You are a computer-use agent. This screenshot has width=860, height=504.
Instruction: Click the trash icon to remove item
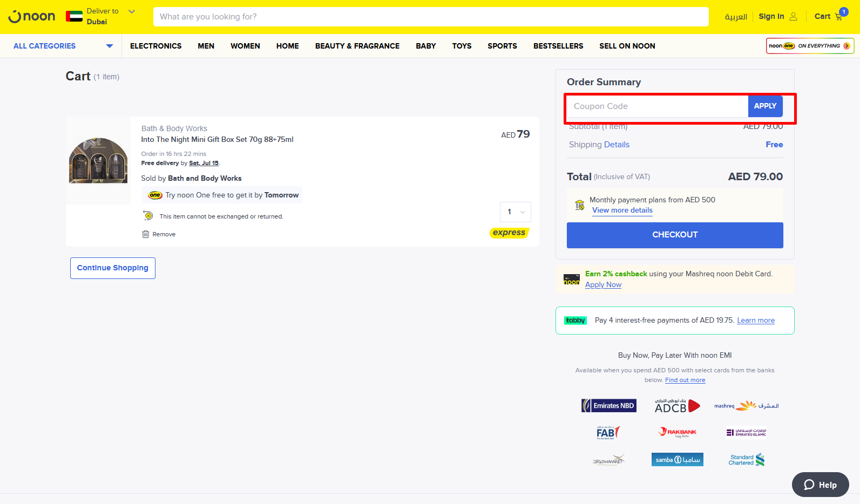pos(145,234)
